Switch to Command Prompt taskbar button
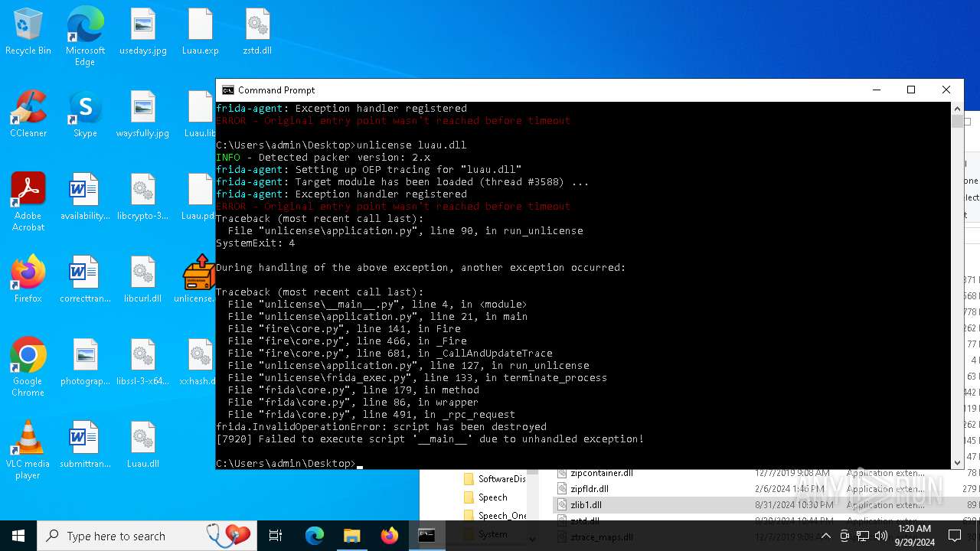The image size is (980, 551). [427, 536]
